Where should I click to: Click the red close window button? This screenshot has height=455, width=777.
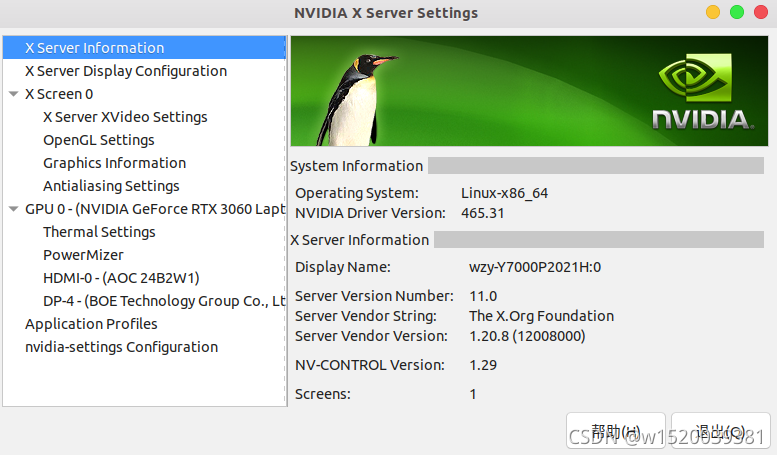[x=761, y=12]
